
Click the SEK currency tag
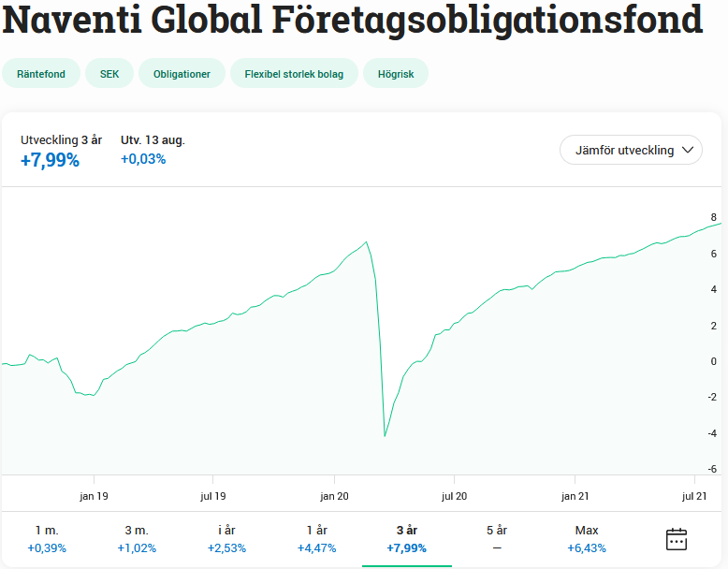109,74
